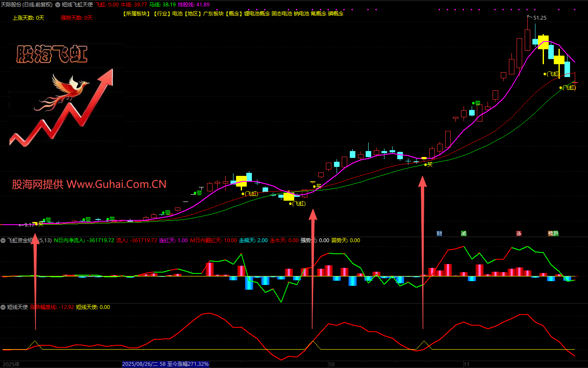Click the 钠电池 concept label

pyautogui.click(x=301, y=14)
